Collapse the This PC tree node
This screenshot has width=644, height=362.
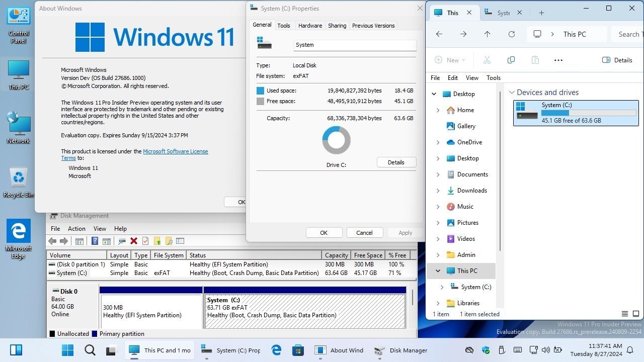[438, 271]
